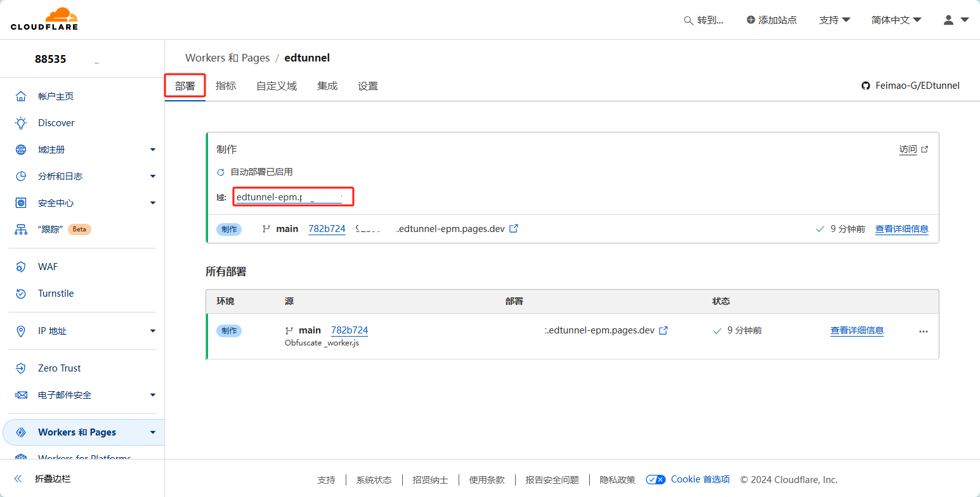Open external link icon in 所有部署 table row
The image size is (980, 497).
[x=663, y=330]
